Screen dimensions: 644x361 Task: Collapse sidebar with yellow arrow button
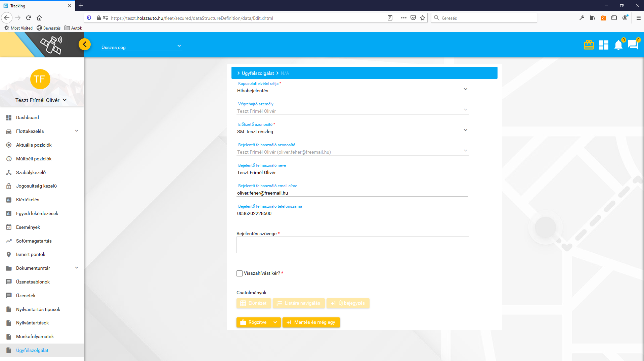(85, 44)
